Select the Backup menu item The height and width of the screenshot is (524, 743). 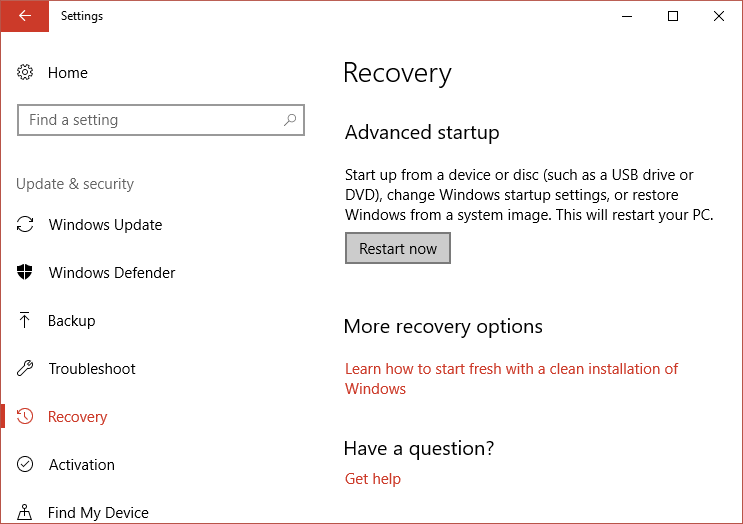click(72, 321)
